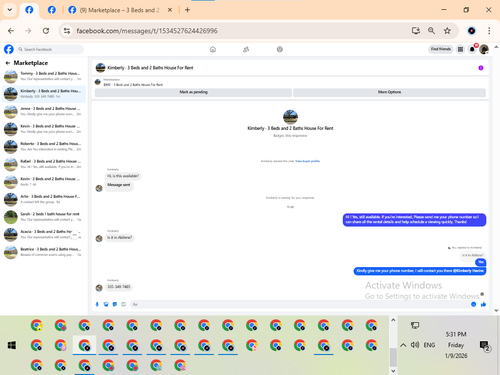This screenshot has height=375, width=500.
Task: Click the voice clip microphone icon
Action: (x=97, y=304)
